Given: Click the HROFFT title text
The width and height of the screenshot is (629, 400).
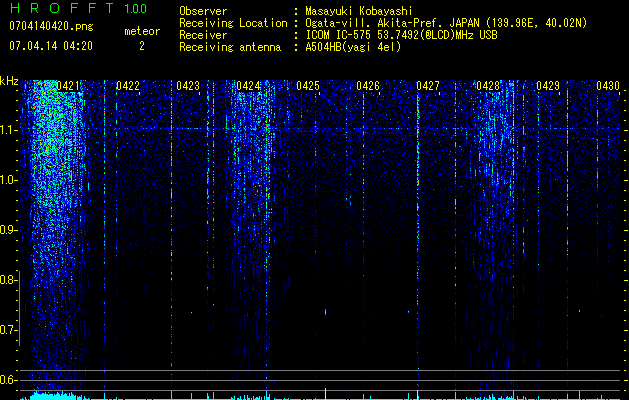Looking at the screenshot, I should pyautogui.click(x=61, y=8).
